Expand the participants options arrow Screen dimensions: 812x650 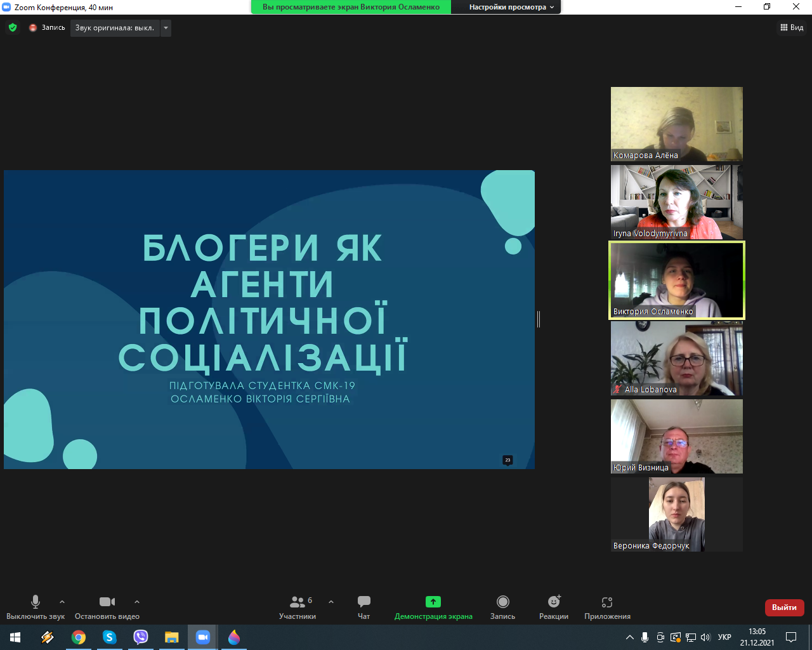click(331, 602)
